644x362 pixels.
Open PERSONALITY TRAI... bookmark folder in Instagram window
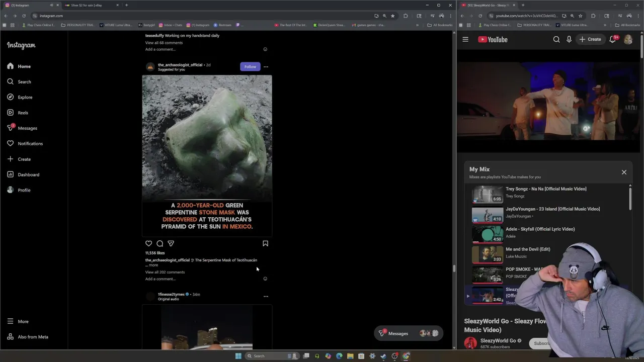(78, 25)
